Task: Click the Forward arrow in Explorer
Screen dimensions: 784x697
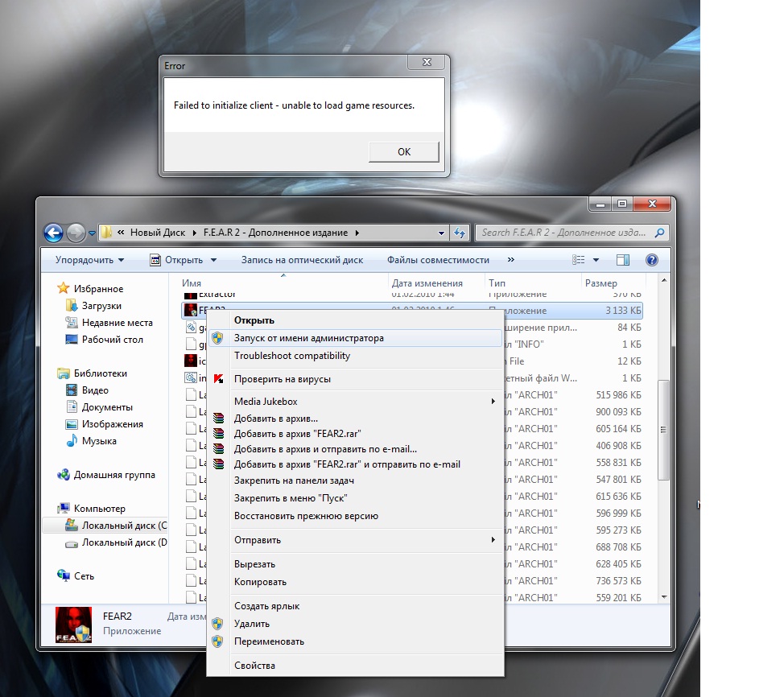Action: coord(76,233)
